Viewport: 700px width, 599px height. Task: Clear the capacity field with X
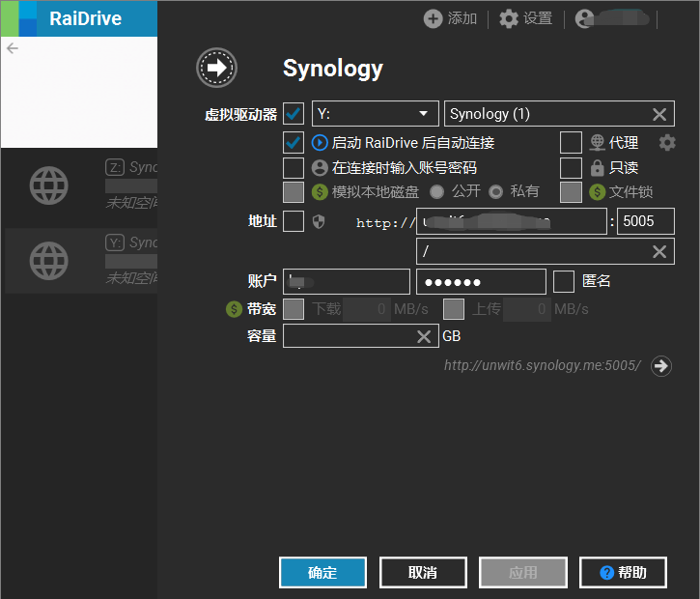tap(424, 336)
